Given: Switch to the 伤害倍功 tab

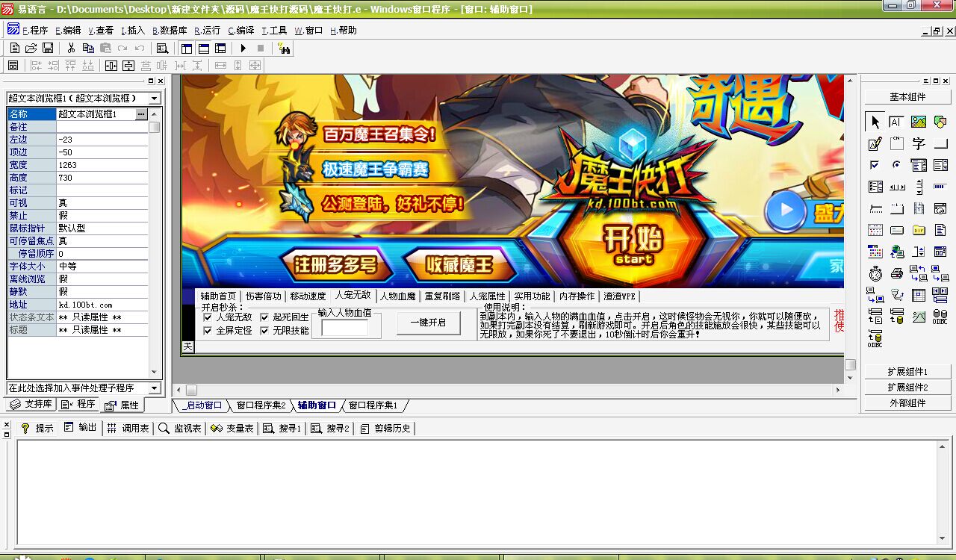Looking at the screenshot, I should (263, 296).
